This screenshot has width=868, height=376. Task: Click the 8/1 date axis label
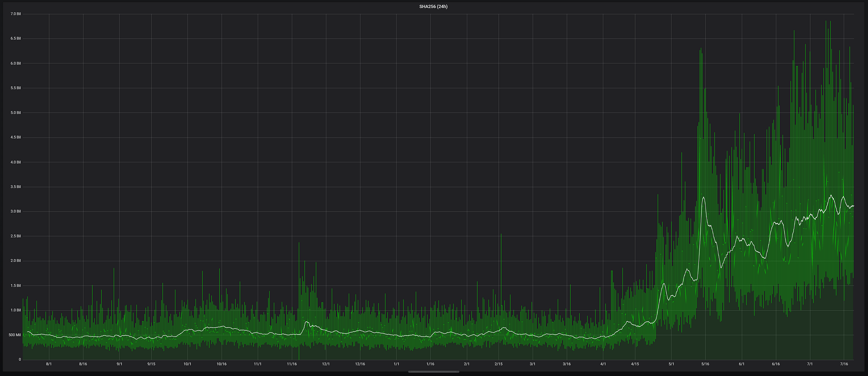pos(49,364)
